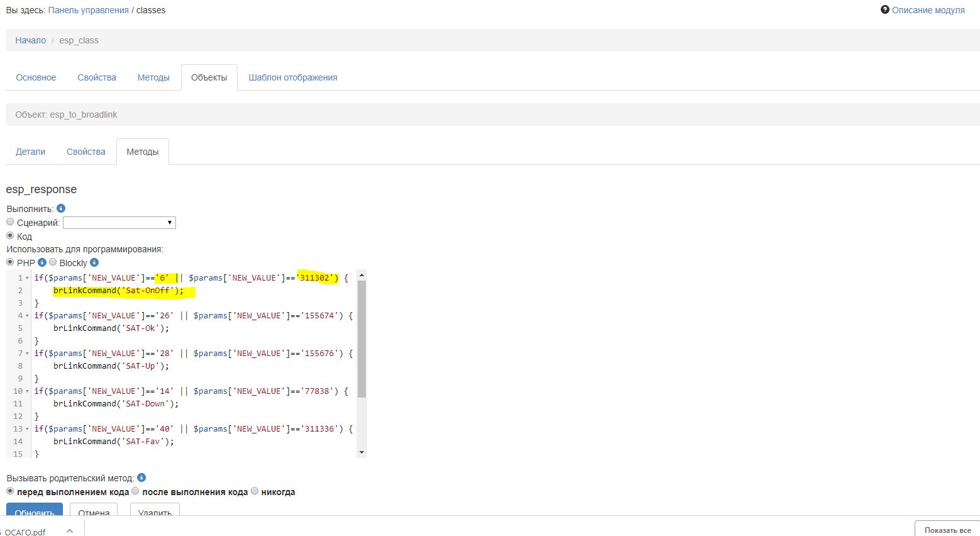Switch to the Шаблон отображения tab
980x536 pixels.
tap(293, 77)
